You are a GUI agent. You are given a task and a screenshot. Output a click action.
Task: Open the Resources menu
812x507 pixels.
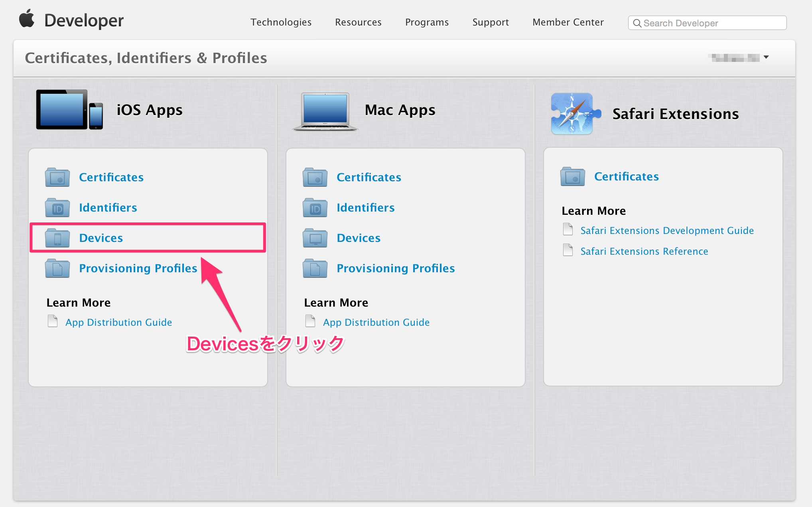click(358, 22)
